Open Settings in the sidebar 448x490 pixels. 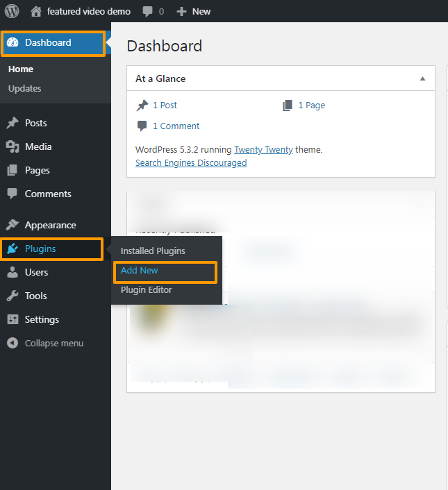[x=42, y=320]
